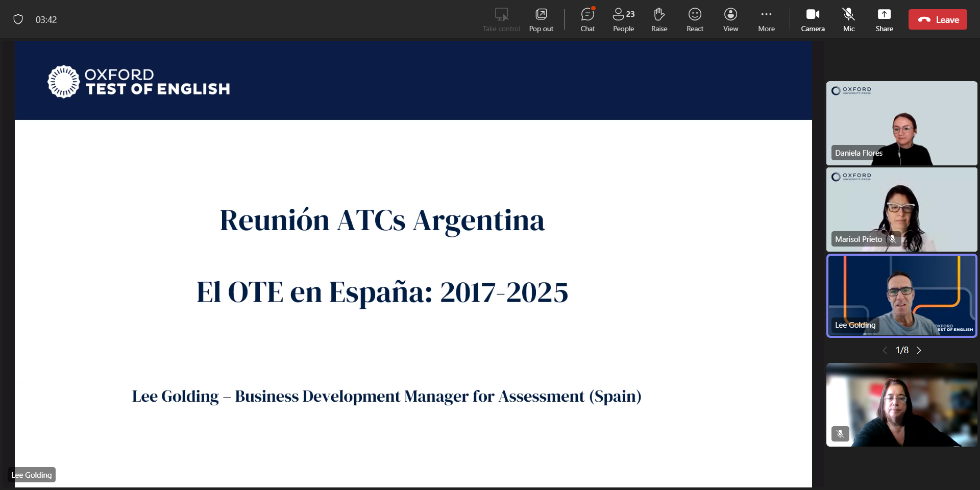Unmute the Mic
This screenshot has height=490, width=980.
(849, 20)
